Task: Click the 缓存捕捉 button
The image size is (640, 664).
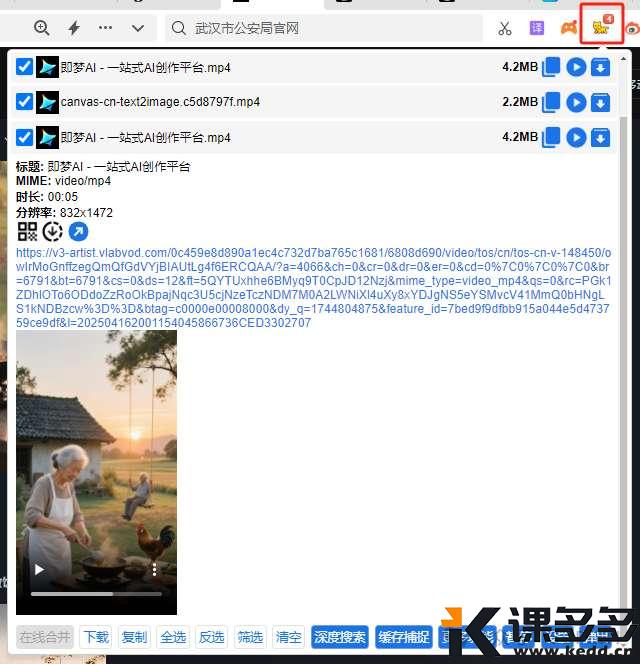Action: pyautogui.click(x=404, y=637)
